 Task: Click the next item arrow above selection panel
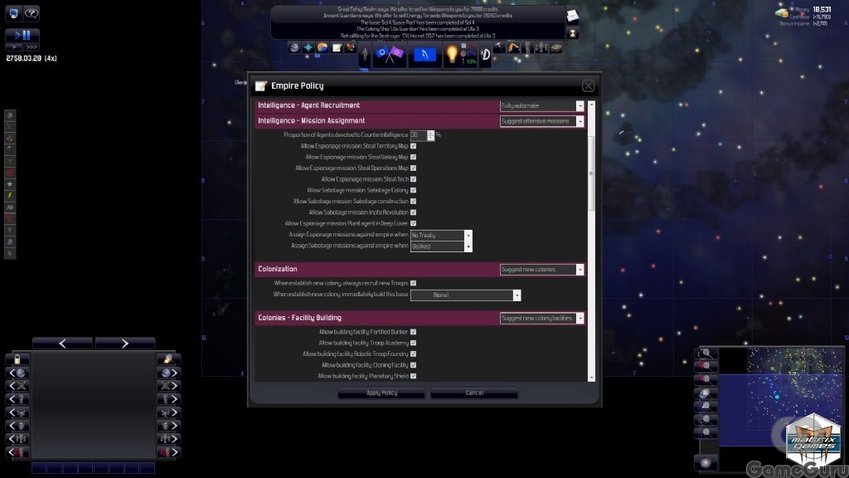click(125, 343)
